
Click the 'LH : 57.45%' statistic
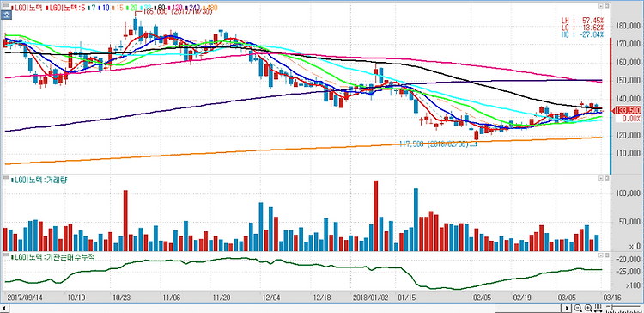click(583, 21)
